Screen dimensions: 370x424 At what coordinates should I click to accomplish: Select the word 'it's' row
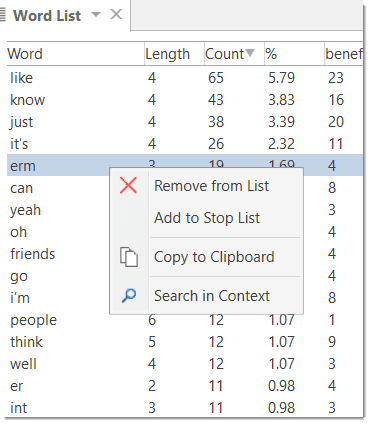(185, 144)
